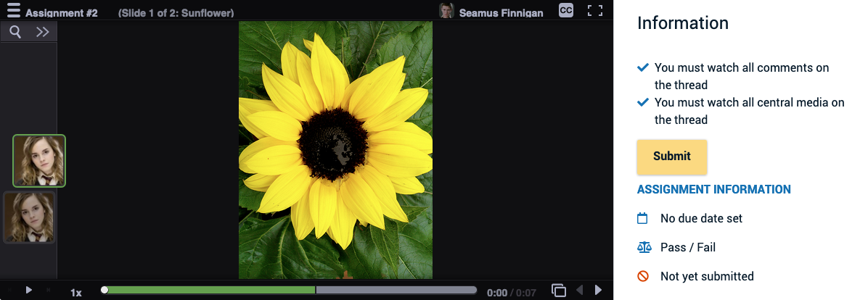Click the calendar icon next to due date
This screenshot has height=300, width=868.
click(x=643, y=218)
